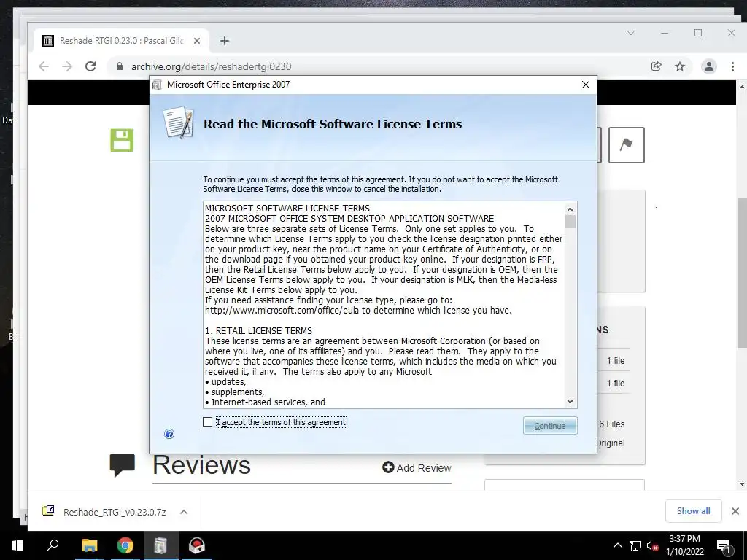The image size is (747, 560).
Task: Click the microsoft.com/office/eula license line
Action: pyautogui.click(x=358, y=311)
